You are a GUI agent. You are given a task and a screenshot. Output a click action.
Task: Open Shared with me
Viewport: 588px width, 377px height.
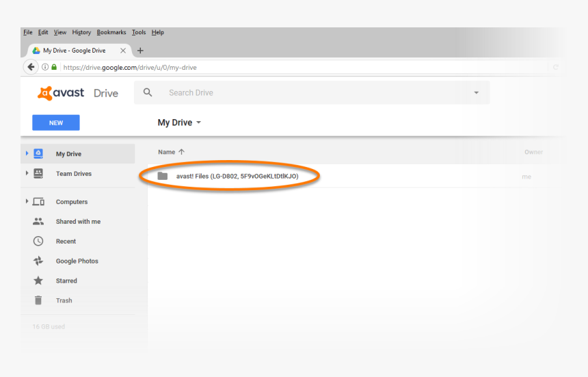78,221
